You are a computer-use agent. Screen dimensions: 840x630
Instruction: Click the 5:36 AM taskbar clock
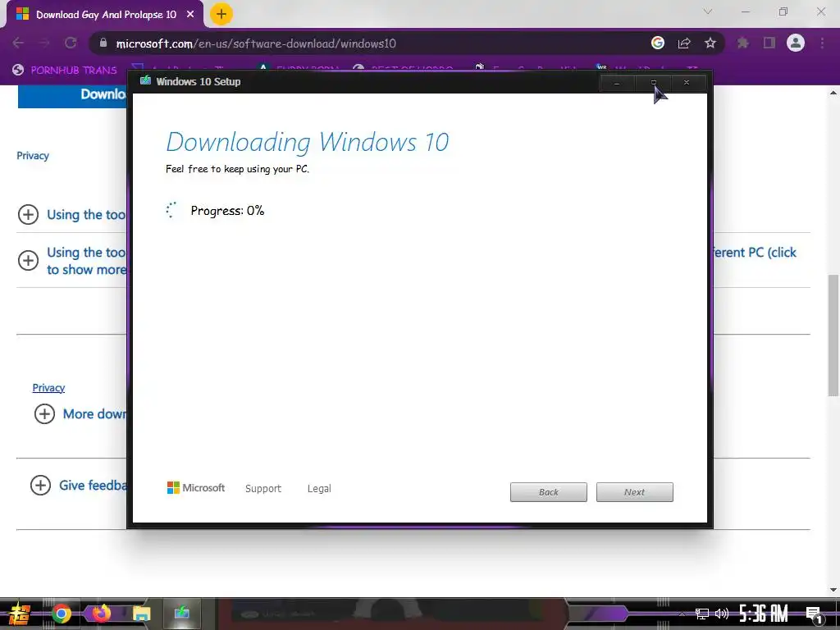tap(764, 614)
